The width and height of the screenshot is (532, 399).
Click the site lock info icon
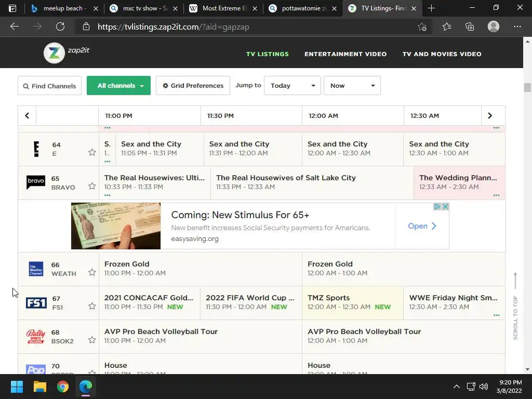(86, 26)
